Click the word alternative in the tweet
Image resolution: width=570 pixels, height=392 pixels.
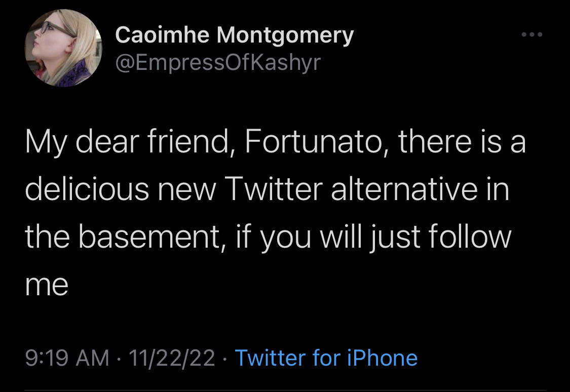[x=406, y=189]
